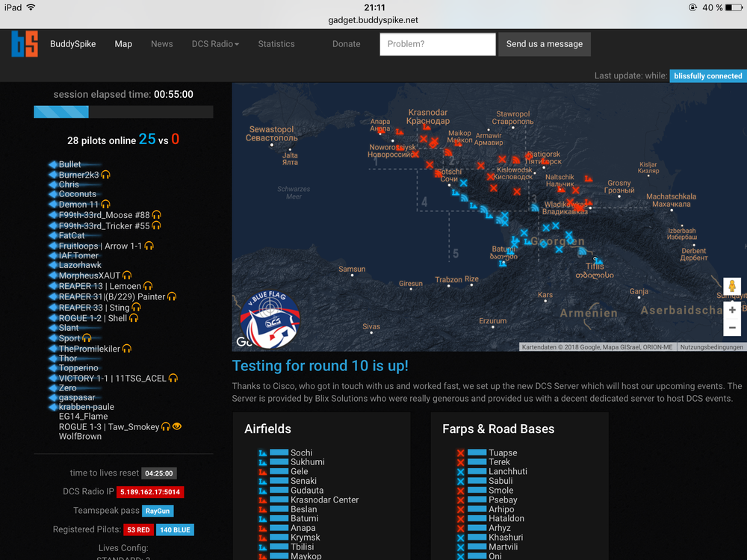Screen dimensions: 747x560
Task: Click the Sukhumi blue status bar
Action: coord(279,462)
